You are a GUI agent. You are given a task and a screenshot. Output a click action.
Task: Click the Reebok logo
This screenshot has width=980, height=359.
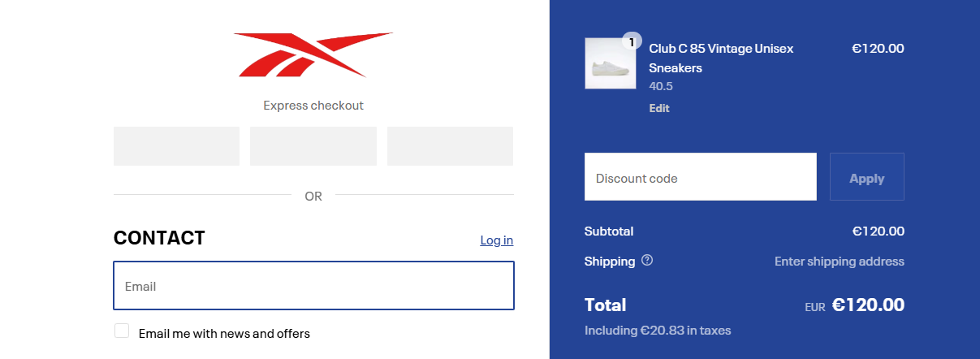point(313,54)
